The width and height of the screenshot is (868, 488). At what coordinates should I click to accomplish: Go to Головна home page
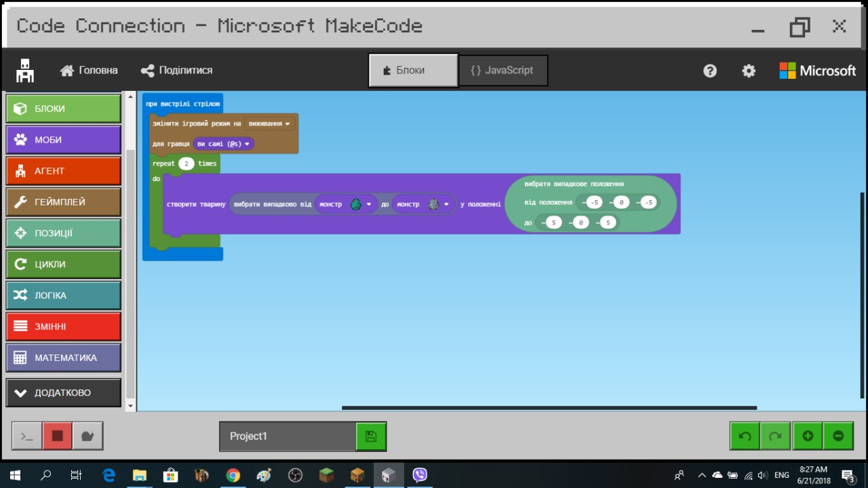point(89,71)
